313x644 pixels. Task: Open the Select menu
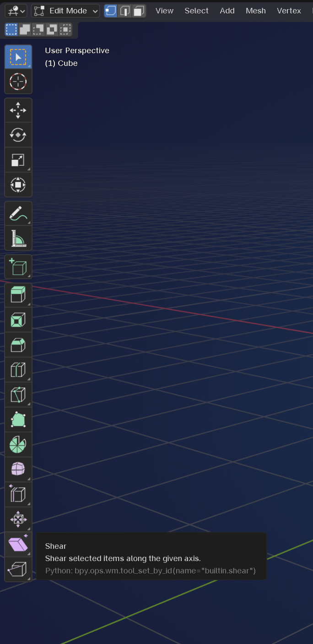(197, 11)
